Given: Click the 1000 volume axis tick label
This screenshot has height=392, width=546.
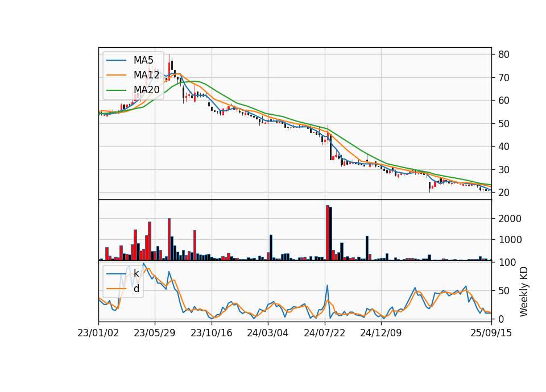Looking at the screenshot, I should tap(510, 240).
